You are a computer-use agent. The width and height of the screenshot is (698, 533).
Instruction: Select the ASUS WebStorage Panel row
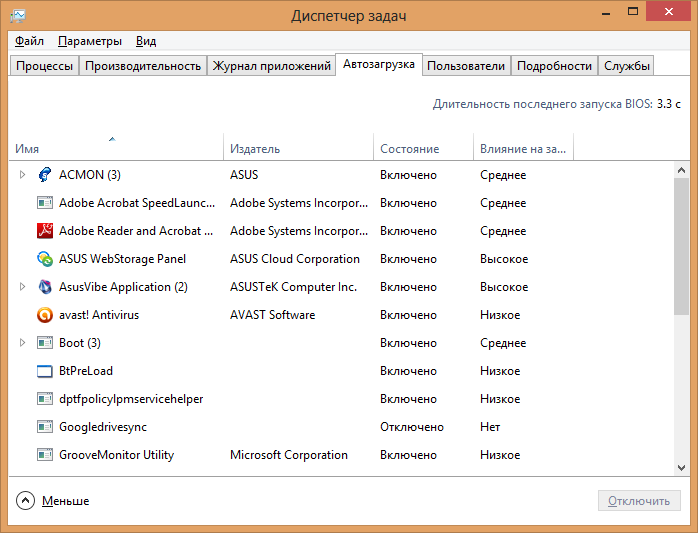coord(341,259)
